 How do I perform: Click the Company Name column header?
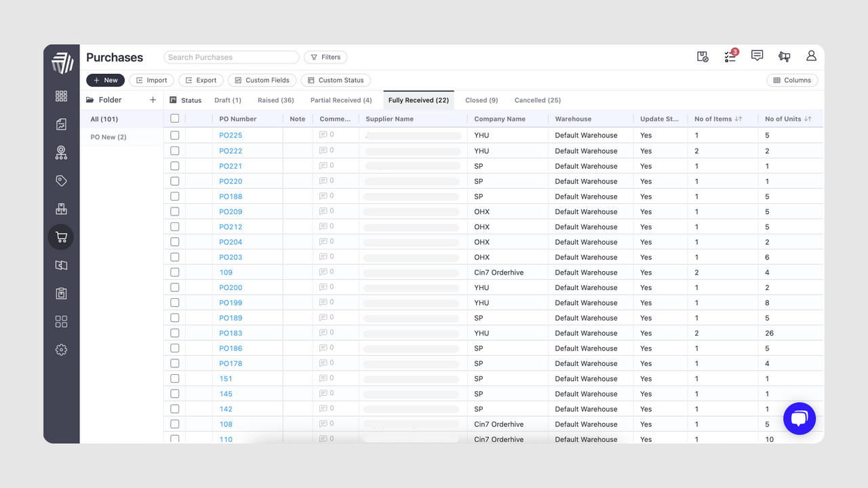click(500, 119)
